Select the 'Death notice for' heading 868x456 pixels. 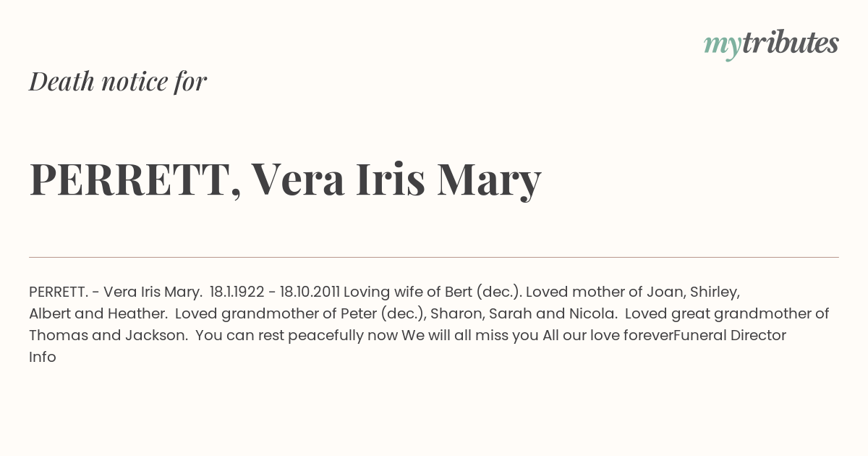point(118,82)
